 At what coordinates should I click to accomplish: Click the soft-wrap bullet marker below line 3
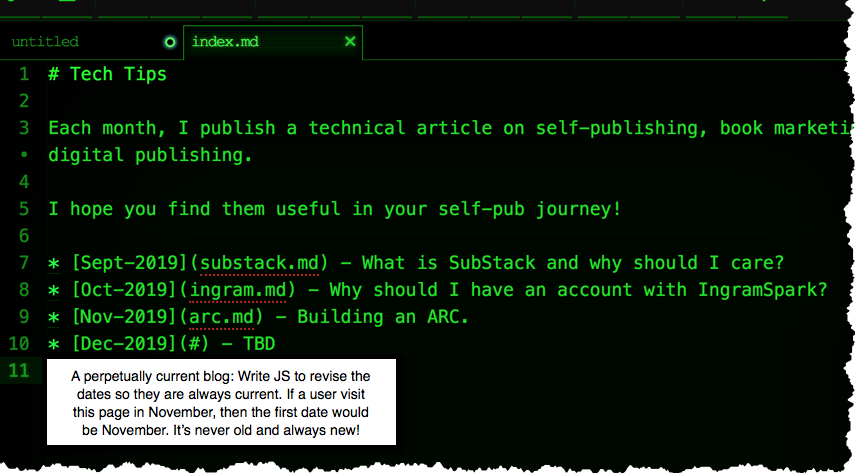[23, 155]
